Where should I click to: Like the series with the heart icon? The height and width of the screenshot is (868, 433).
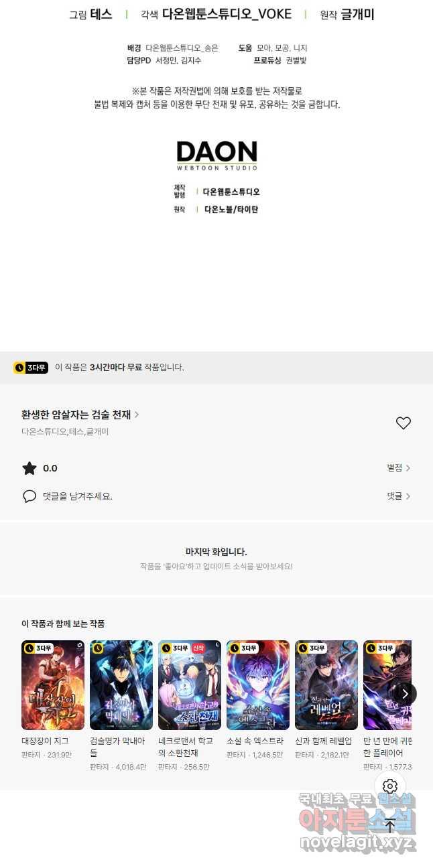[403, 423]
